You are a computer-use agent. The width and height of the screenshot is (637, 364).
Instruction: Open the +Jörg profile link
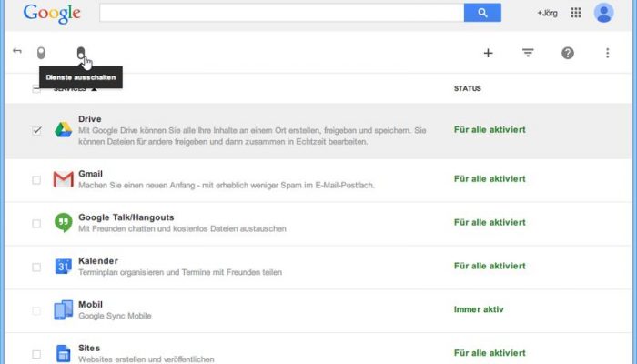547,13
